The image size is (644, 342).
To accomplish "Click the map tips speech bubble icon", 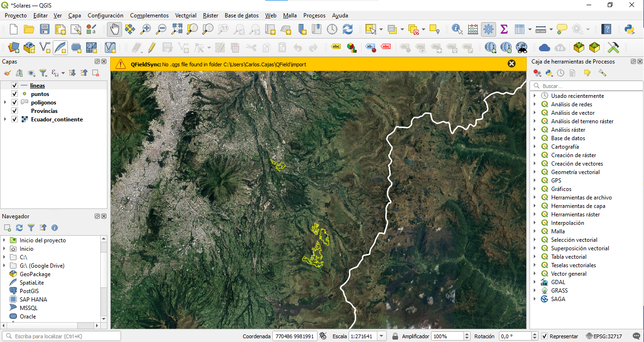I will 562,29.
